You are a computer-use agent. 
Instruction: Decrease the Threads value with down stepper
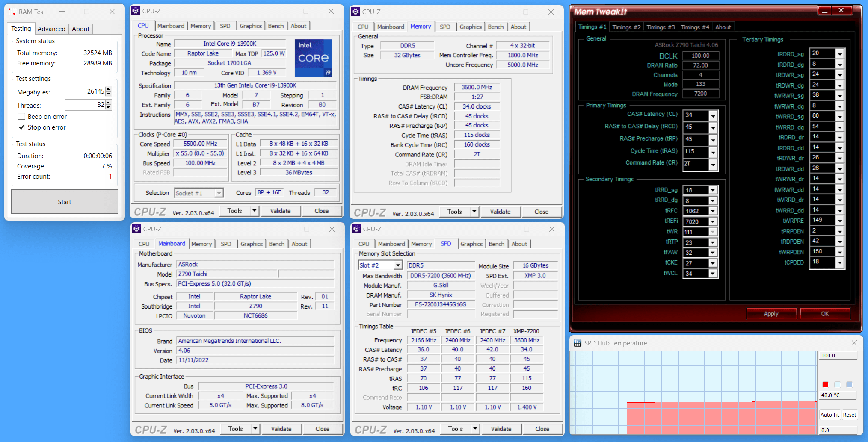click(x=108, y=107)
